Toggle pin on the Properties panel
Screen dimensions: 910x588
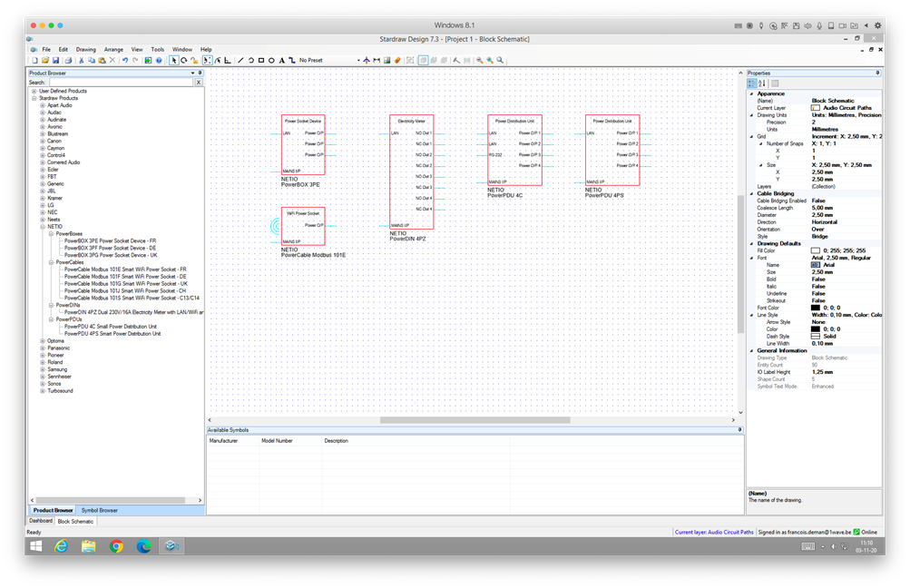(877, 73)
